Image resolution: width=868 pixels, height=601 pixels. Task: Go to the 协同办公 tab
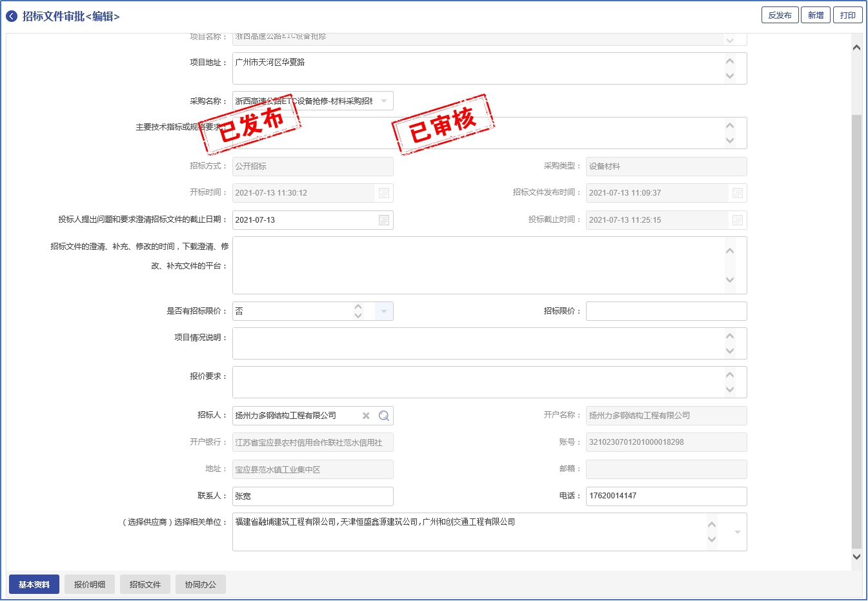(201, 584)
